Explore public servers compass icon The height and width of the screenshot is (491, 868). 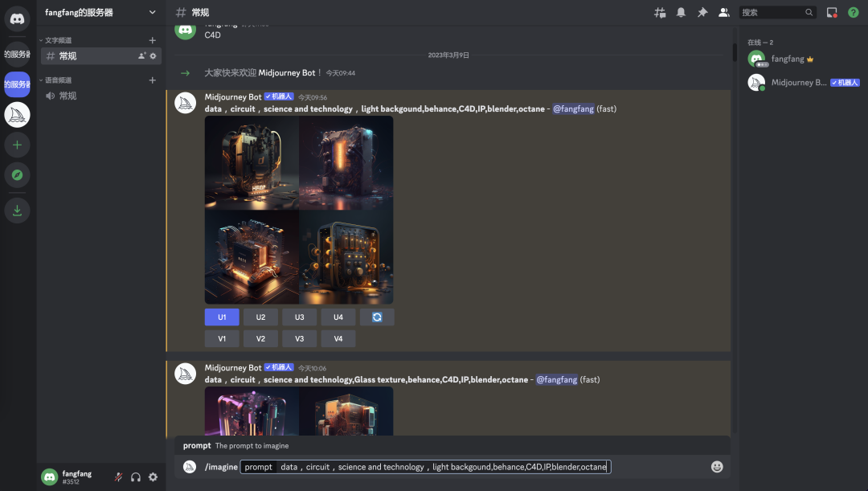[17, 175]
